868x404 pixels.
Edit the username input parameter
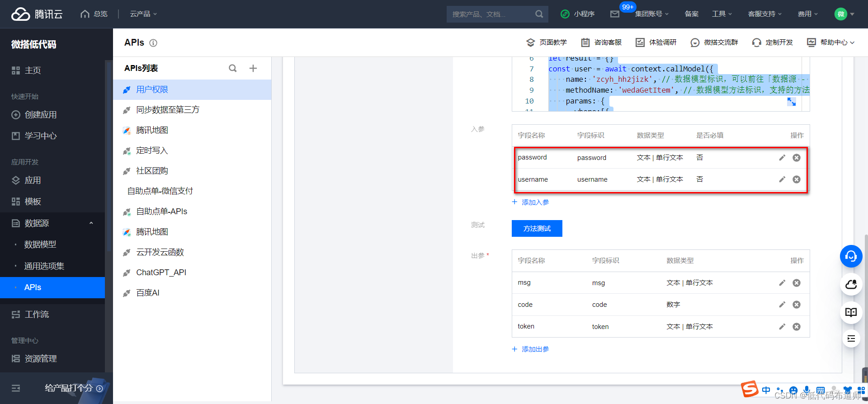pyautogui.click(x=782, y=179)
